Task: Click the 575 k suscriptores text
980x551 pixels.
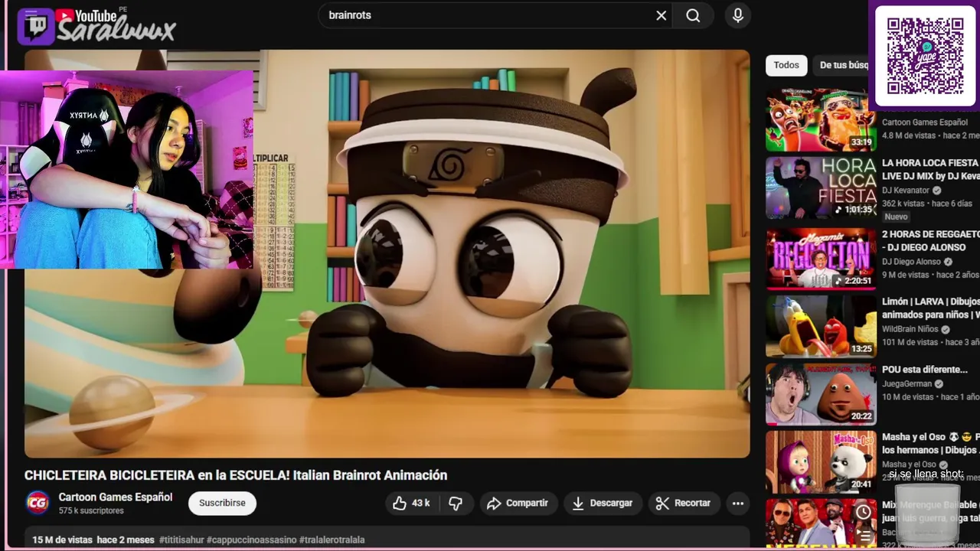Action: (91, 510)
